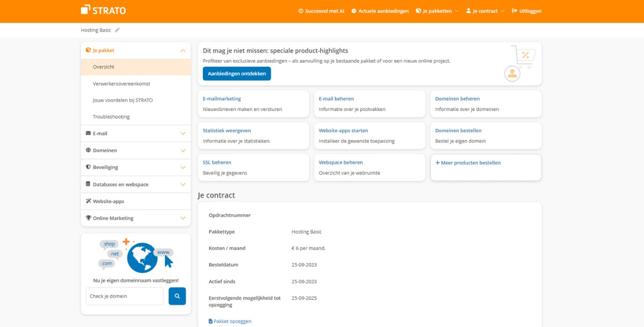This screenshot has width=644, height=327.
Task: Click the Aanbiedingen ontdekken button
Action: [x=237, y=73]
